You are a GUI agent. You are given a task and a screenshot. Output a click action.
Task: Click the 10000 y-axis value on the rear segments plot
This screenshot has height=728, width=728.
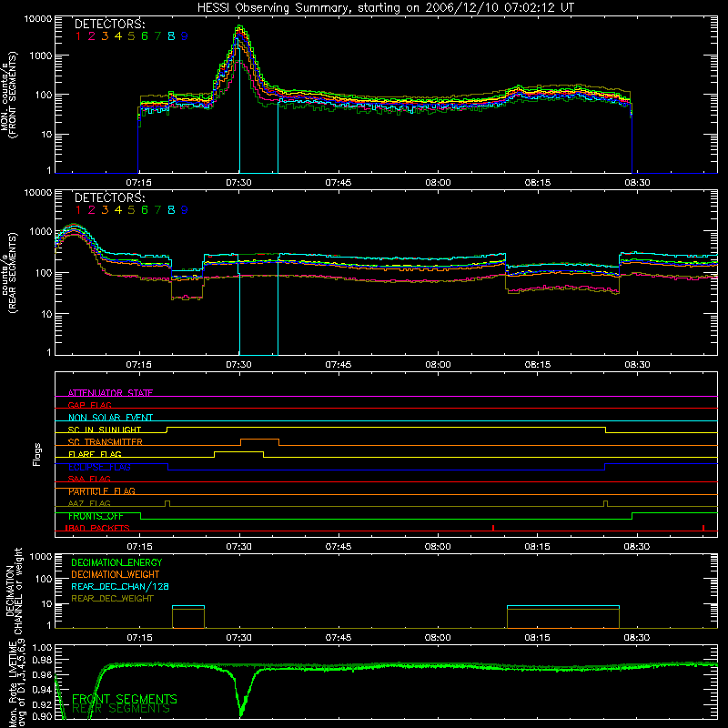[x=38, y=193]
